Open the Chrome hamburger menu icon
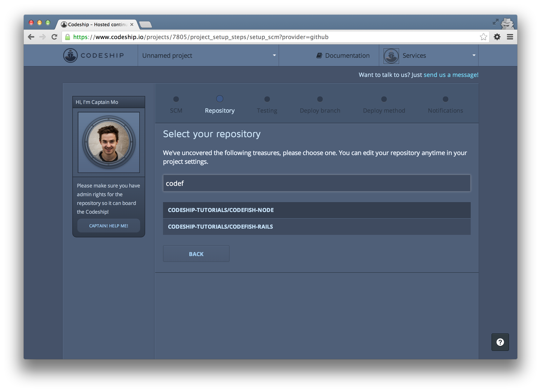 click(x=510, y=37)
